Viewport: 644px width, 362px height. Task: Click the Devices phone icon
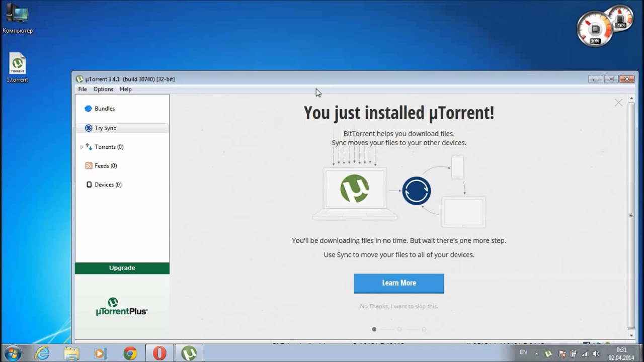click(x=89, y=185)
